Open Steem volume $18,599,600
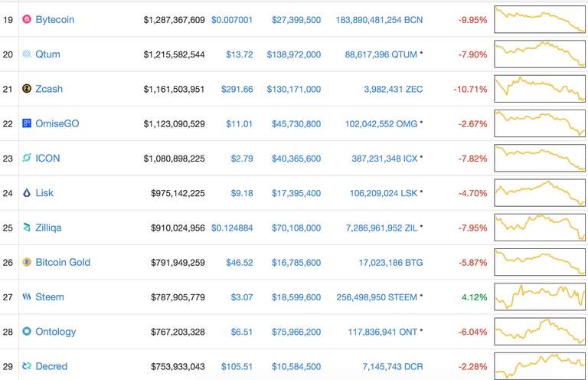The height and width of the screenshot is (380, 588). tap(296, 297)
